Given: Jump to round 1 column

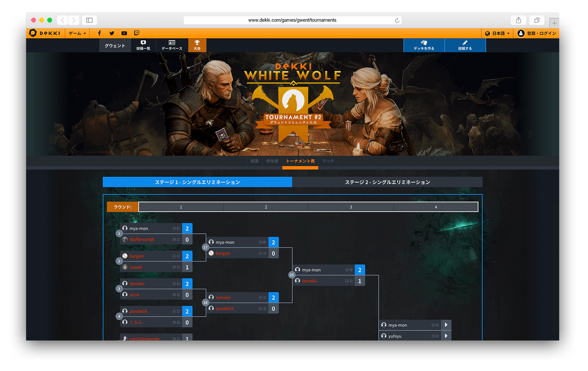Looking at the screenshot, I should tap(181, 207).
